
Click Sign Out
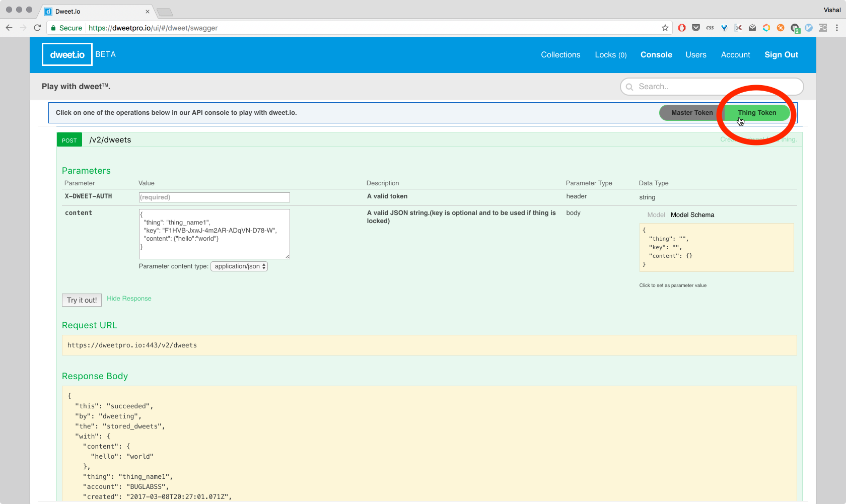(781, 54)
